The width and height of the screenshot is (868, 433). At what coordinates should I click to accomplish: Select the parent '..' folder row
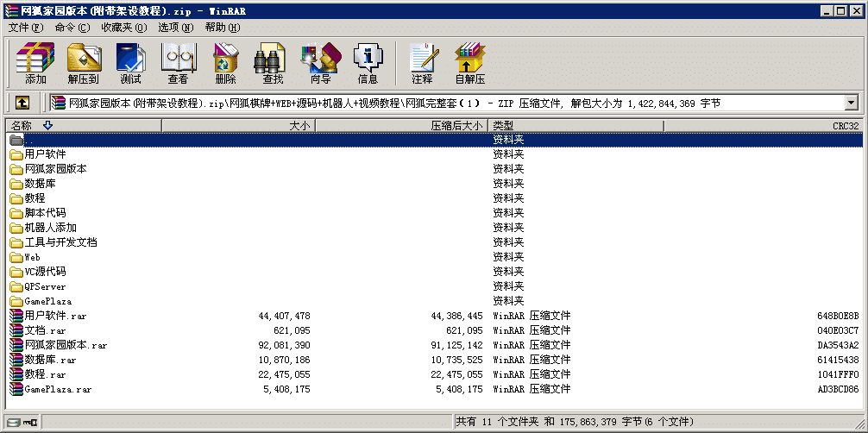pos(435,140)
